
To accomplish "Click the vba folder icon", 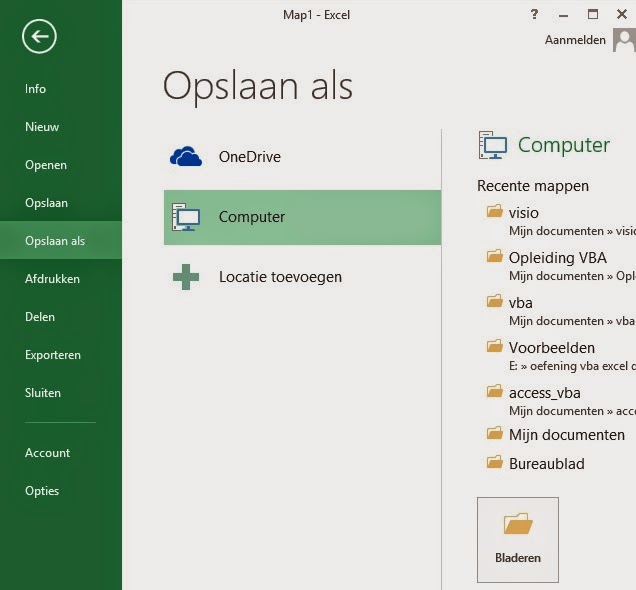I will [x=494, y=301].
